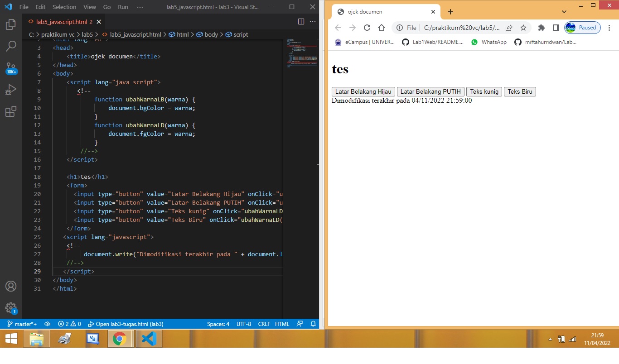Open the body breadcrumb dropdown

tap(211, 34)
